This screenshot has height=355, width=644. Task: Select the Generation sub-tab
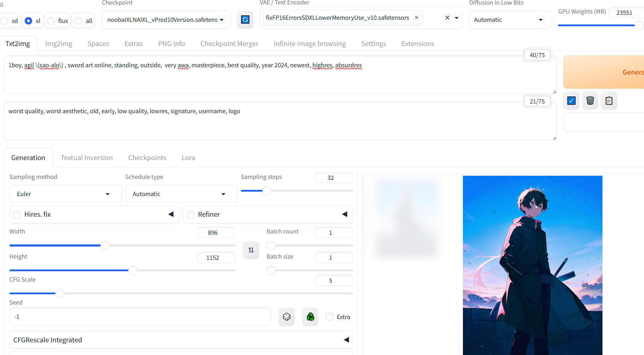(x=28, y=158)
